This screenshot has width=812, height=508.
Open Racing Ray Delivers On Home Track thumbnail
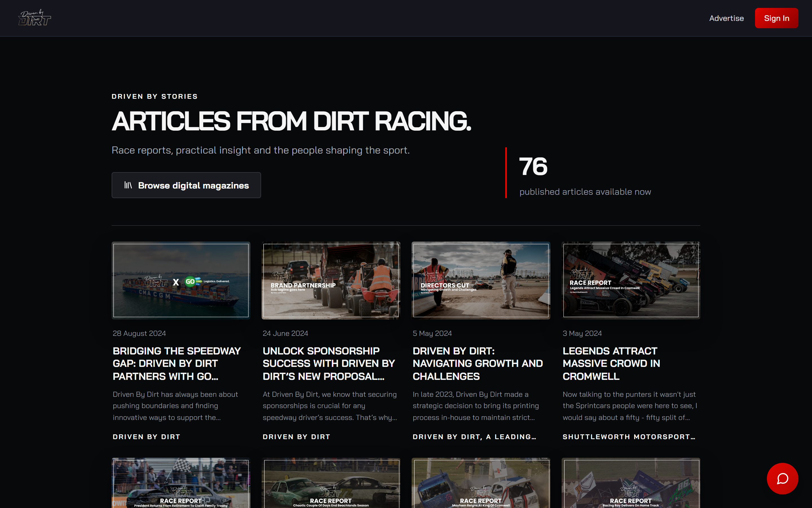point(631,483)
